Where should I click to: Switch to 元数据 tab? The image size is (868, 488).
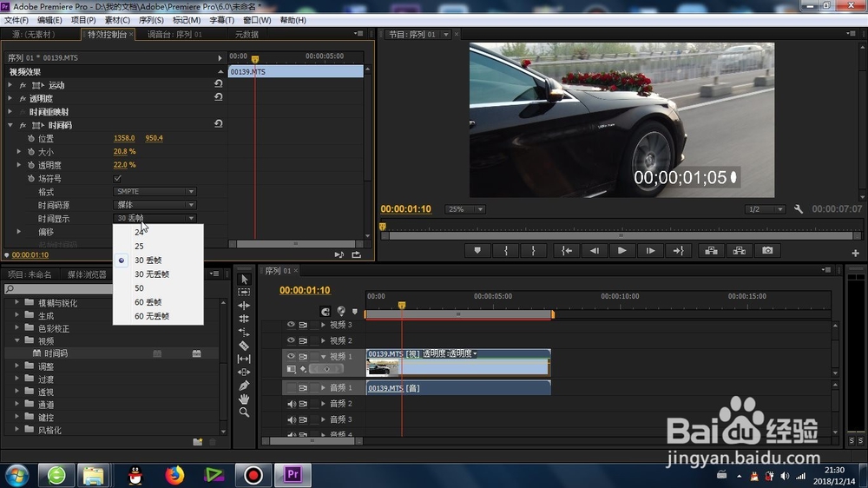click(247, 35)
